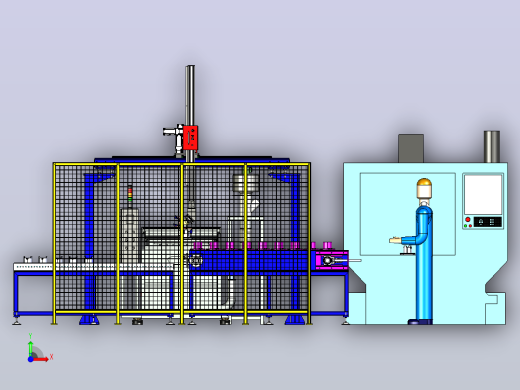Select the large red button on control panel
The width and height of the screenshot is (520, 390).
[x=468, y=220]
